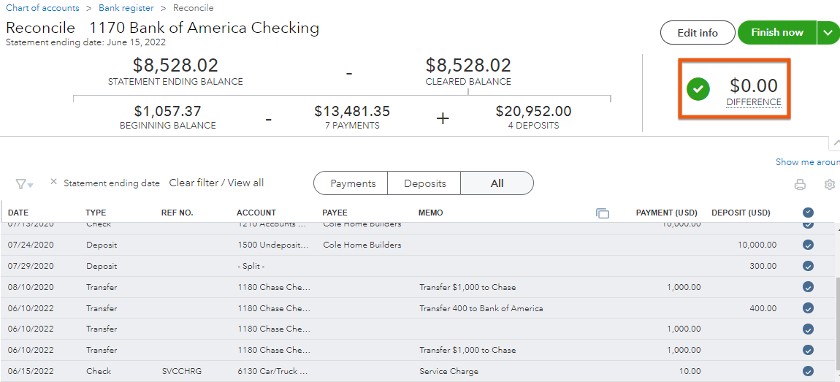840x382 pixels.
Task: Uncheck the 07/24/2020 Cole Home Builders deposit
Action: 808,245
